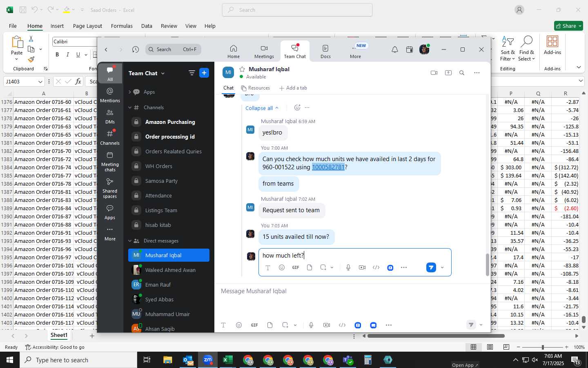Open emoji picker in reply box
The width and height of the screenshot is (588, 368).
coord(282,267)
